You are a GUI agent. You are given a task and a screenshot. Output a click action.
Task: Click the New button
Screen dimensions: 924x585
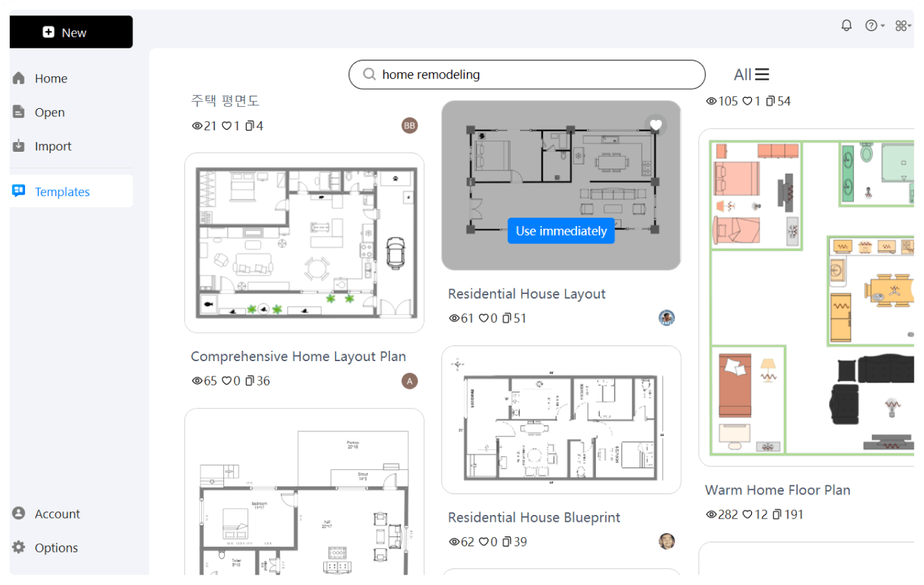(x=71, y=32)
